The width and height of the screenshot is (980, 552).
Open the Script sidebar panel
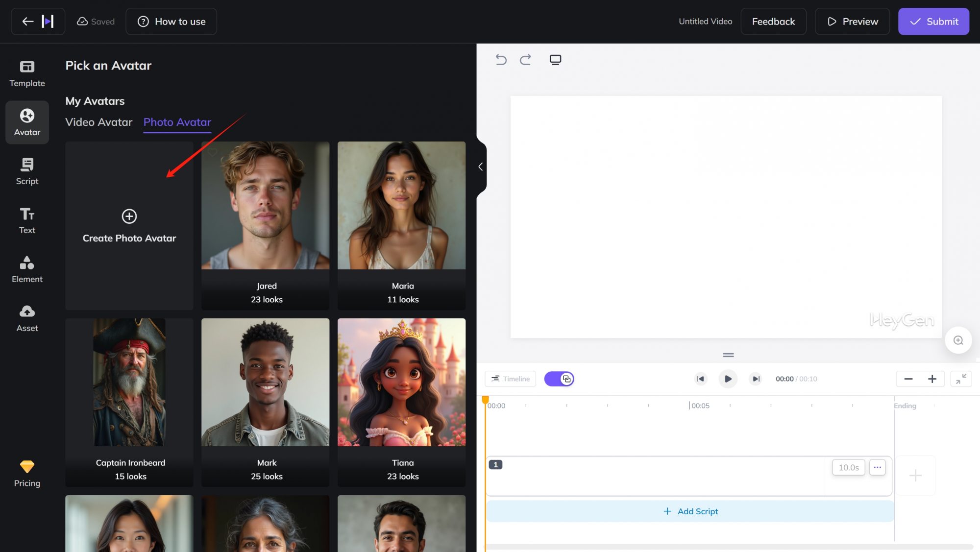point(27,171)
